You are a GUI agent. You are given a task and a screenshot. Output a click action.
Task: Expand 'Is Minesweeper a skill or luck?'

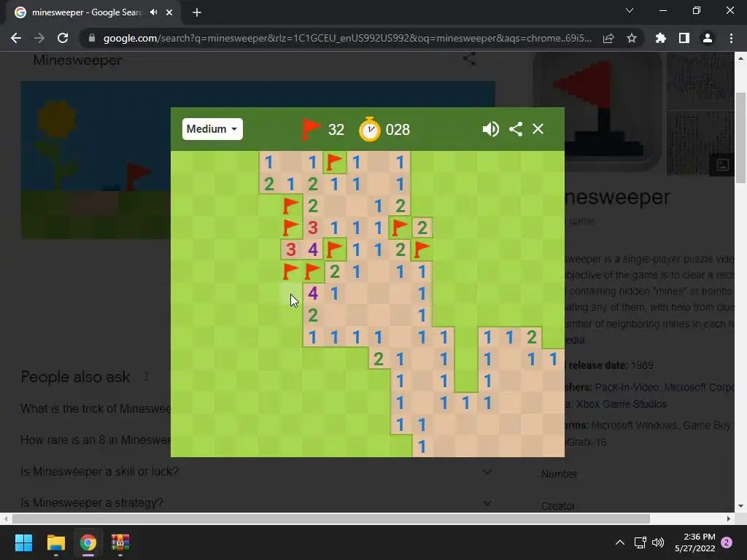(x=258, y=472)
